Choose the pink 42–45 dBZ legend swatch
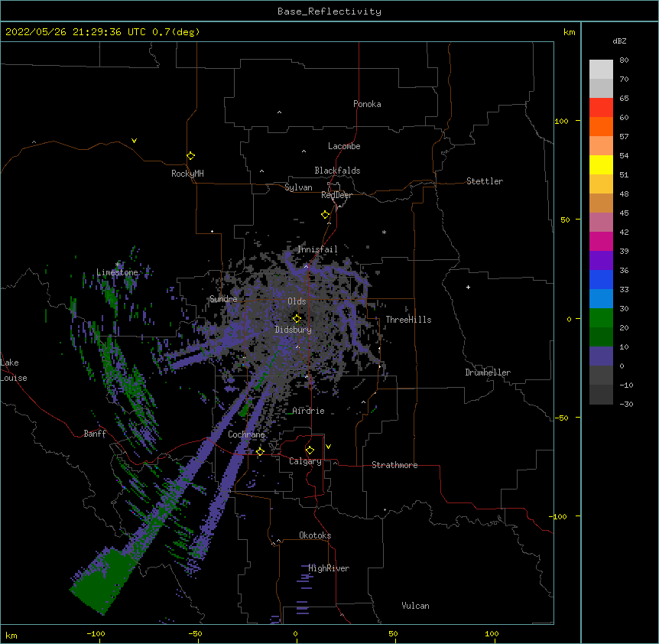 (x=601, y=223)
